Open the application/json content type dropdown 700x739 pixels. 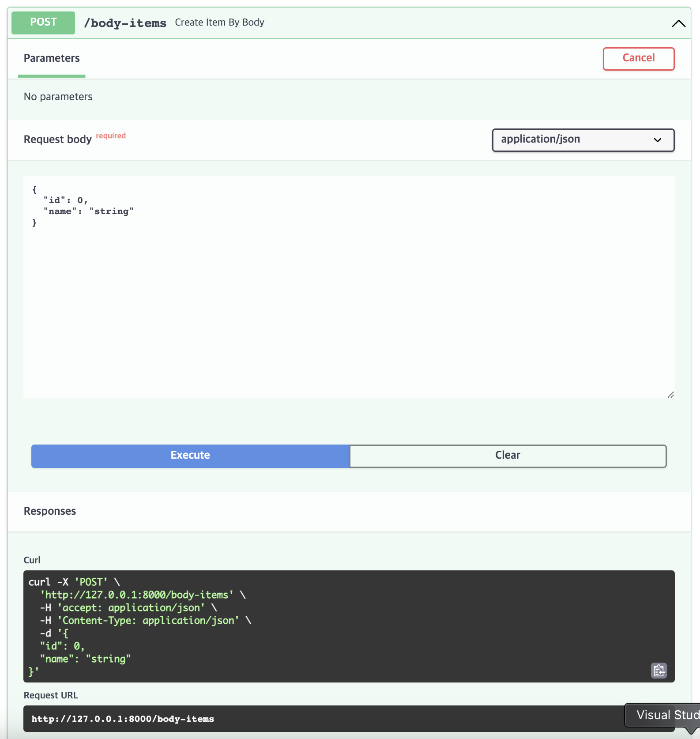point(583,140)
